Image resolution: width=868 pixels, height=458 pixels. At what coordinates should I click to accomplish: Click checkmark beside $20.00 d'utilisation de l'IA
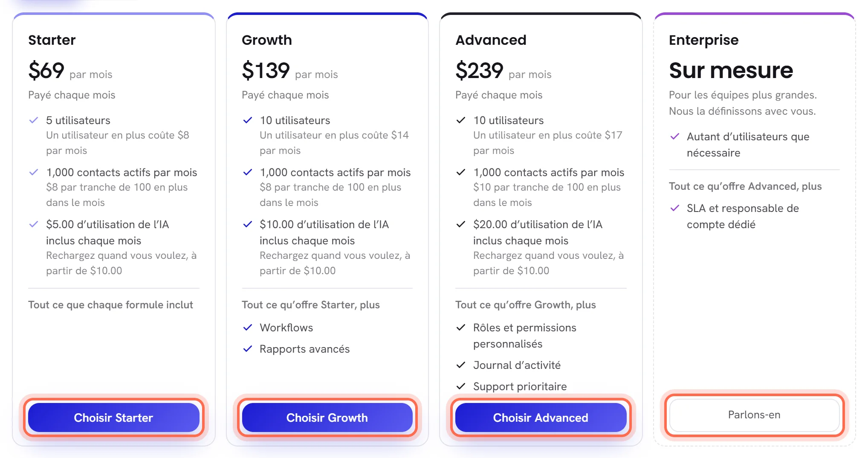[x=461, y=224]
